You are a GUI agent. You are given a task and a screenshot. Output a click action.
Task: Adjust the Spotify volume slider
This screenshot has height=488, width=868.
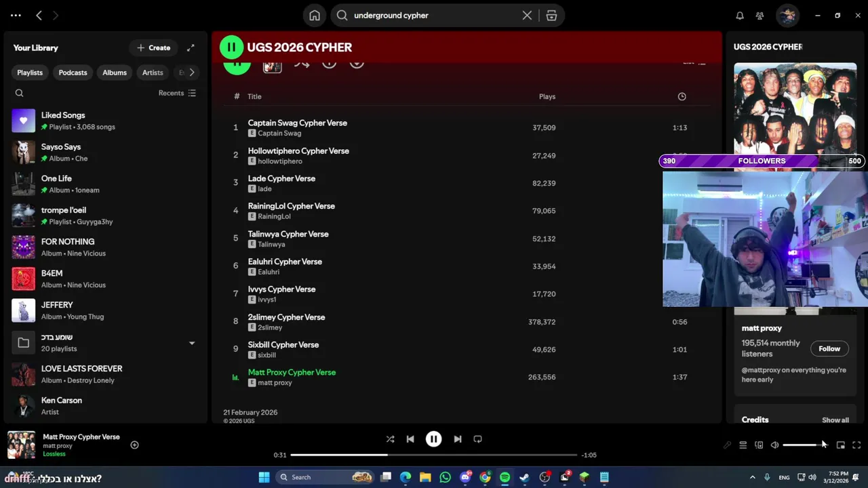click(804, 445)
